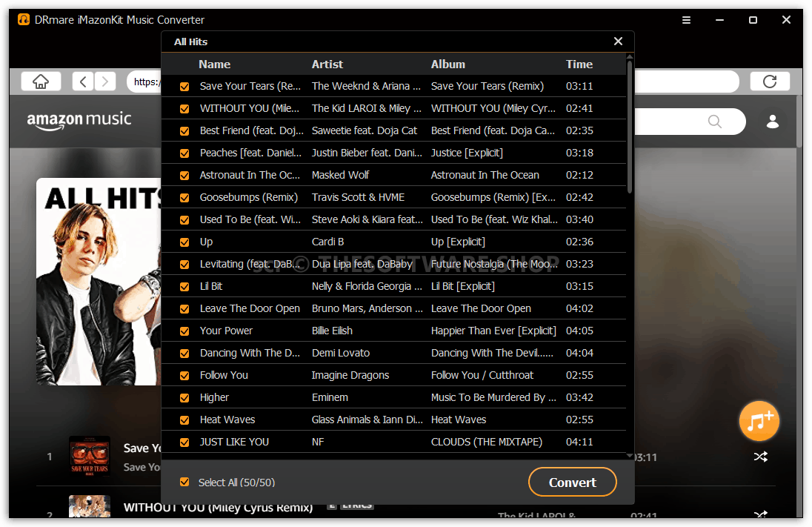Viewport: 812px width, 527px height.
Task: Click time cell '04:11'
Action: [x=579, y=442]
